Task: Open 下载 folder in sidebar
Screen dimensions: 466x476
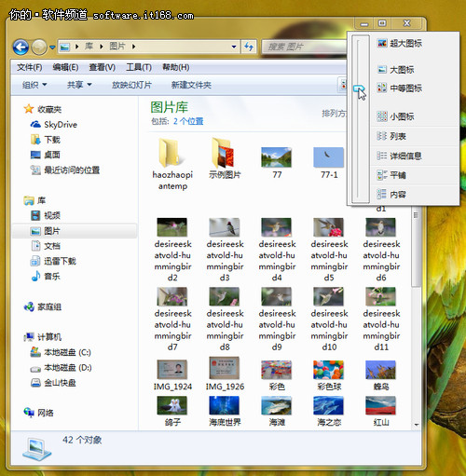Action: point(46,140)
